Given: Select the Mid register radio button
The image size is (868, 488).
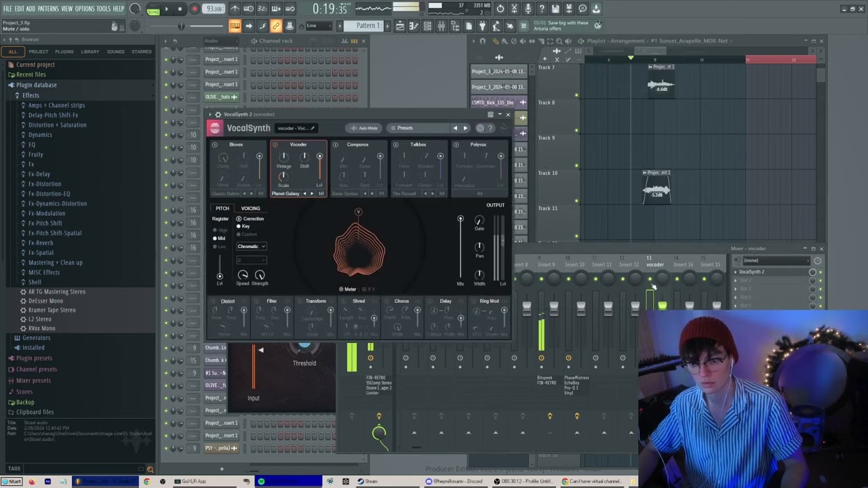Looking at the screenshot, I should coord(215,239).
